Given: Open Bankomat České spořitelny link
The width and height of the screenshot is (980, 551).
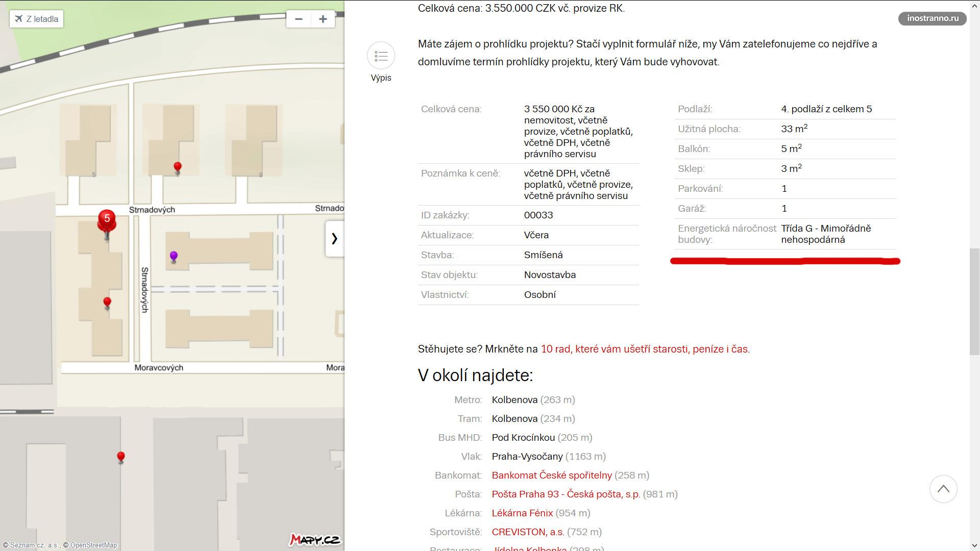Looking at the screenshot, I should (551, 475).
